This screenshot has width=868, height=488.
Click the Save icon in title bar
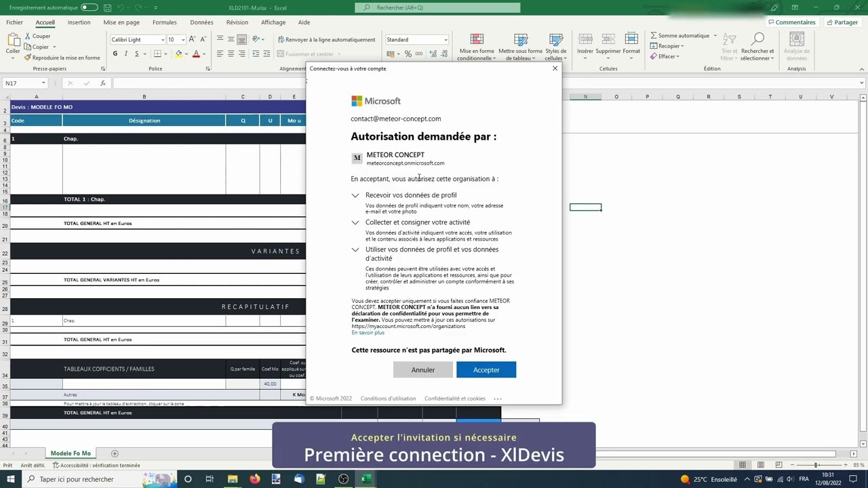107,7
